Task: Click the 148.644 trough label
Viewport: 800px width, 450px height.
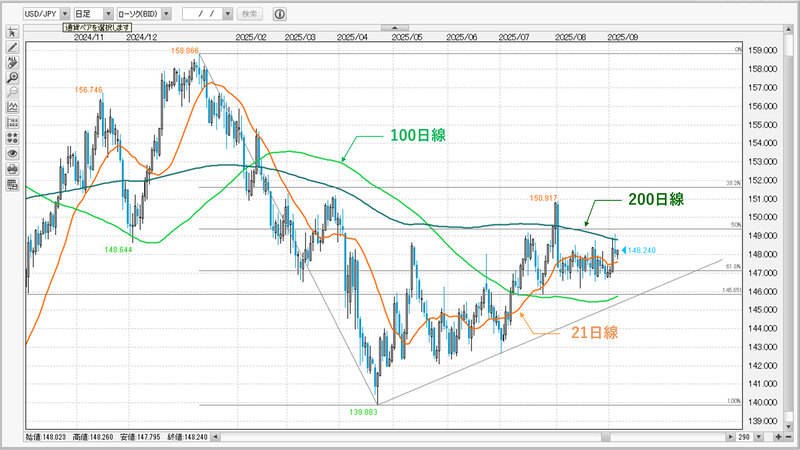Action: (x=118, y=249)
